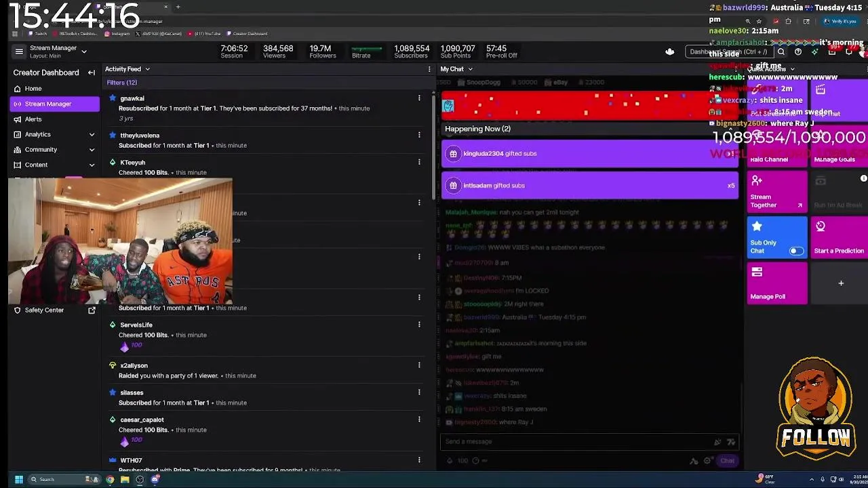The image size is (868, 488).
Task: Open options for ttheyluvelena subscription event
Action: coord(419,135)
